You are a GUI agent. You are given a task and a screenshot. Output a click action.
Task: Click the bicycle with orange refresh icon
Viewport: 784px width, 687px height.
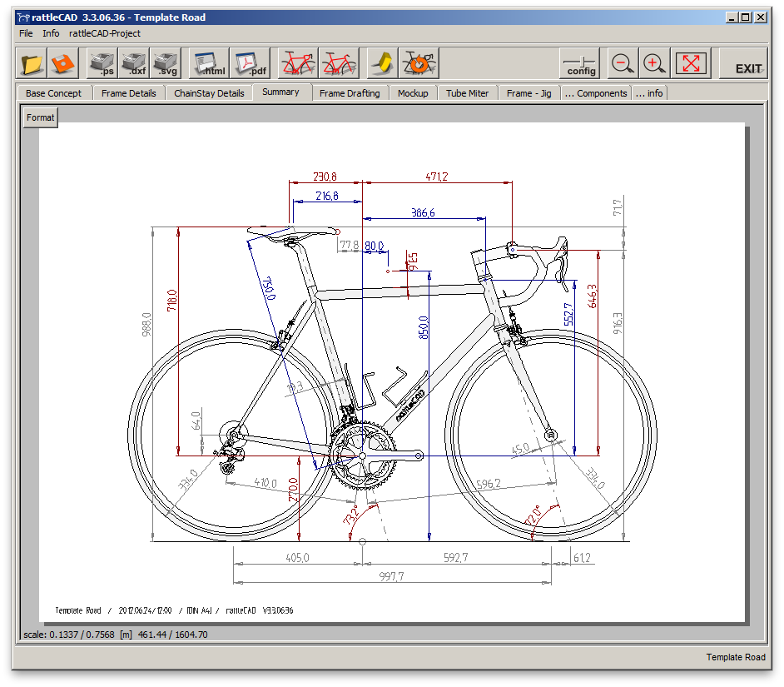[419, 63]
